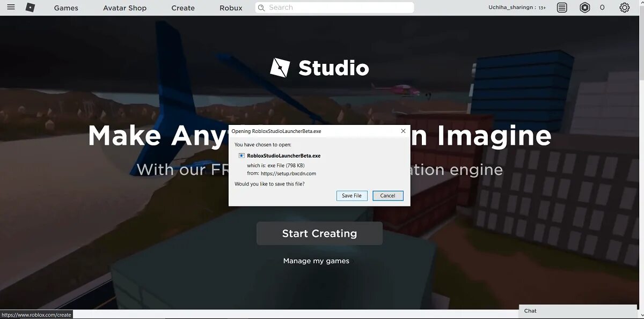
Task: Open Manage my games
Action: [316, 261]
